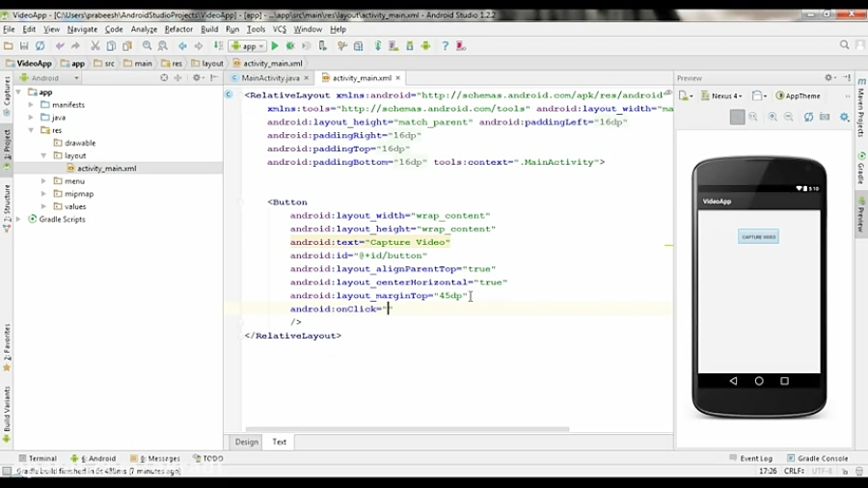Toggle the Gradle side panel
This screenshot has height=488, width=868.
tap(861, 168)
